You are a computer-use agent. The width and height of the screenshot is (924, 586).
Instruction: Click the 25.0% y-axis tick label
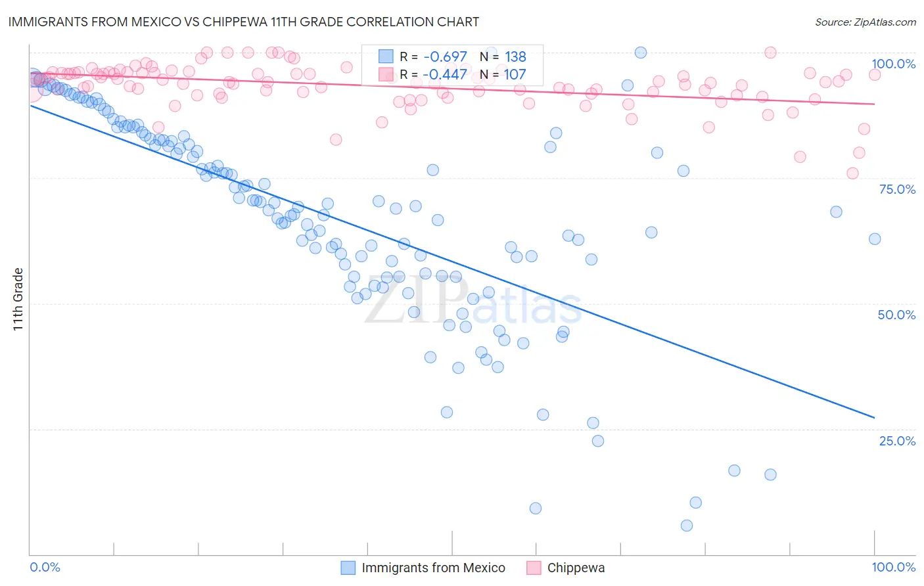click(897, 441)
